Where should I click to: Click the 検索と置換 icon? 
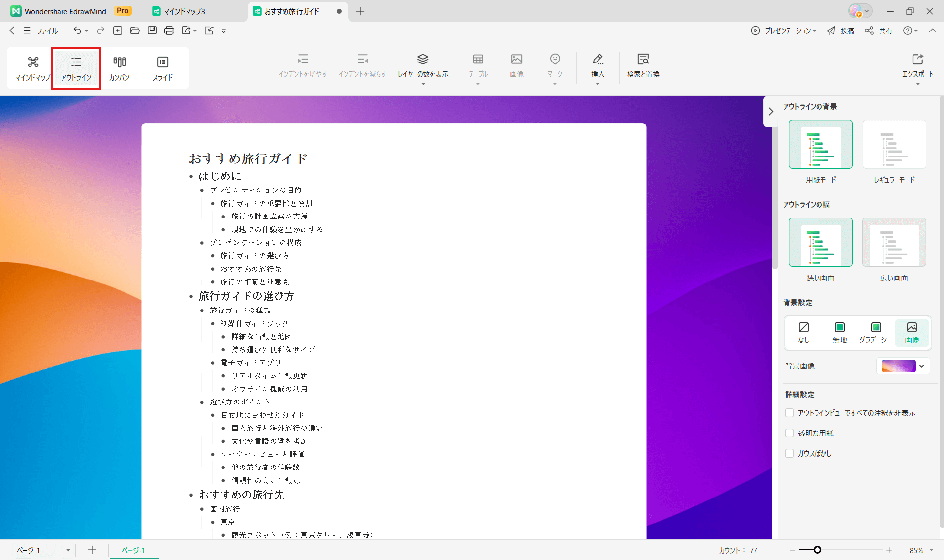tap(643, 60)
